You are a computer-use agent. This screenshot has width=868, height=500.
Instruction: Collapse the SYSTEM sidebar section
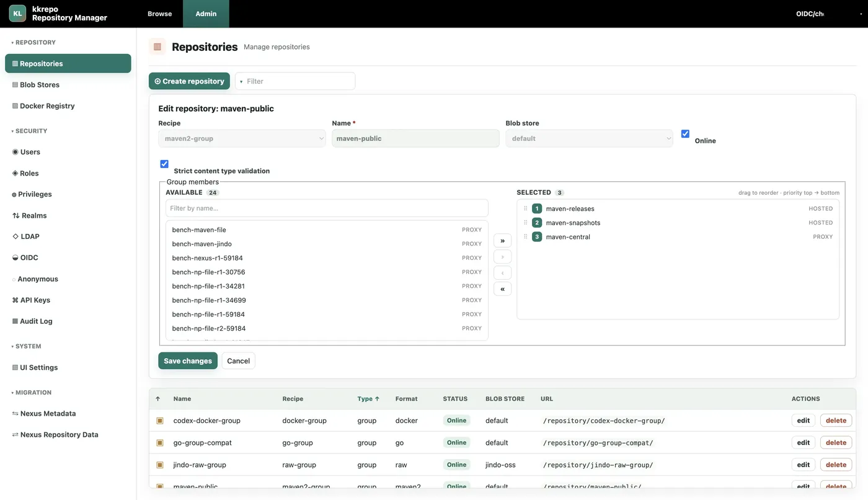(26, 347)
